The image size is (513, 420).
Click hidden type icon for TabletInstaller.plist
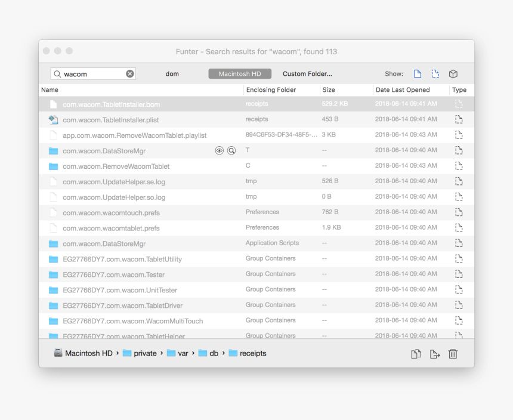(x=459, y=119)
